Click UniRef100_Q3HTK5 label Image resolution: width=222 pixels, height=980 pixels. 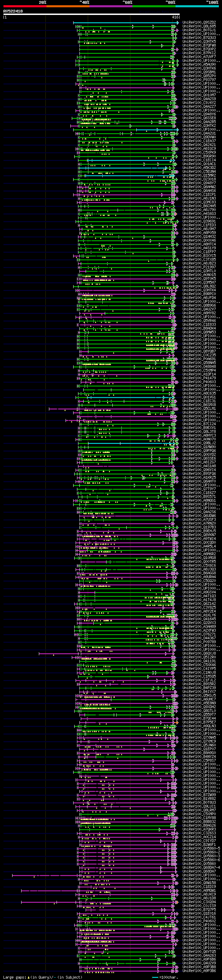[x=199, y=42]
